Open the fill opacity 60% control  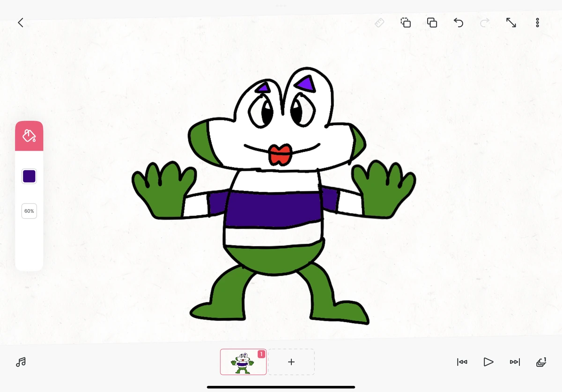(29, 211)
